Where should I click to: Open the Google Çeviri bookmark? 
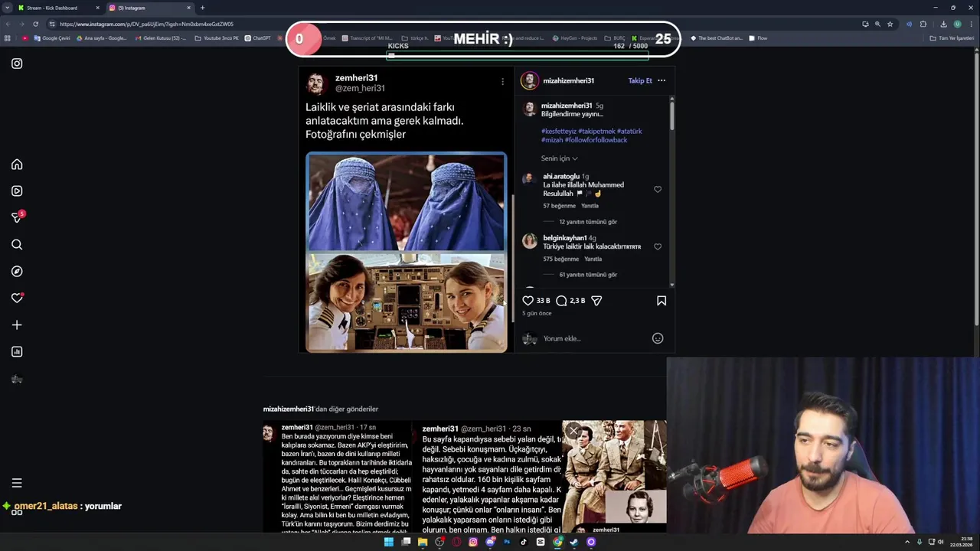click(52, 38)
